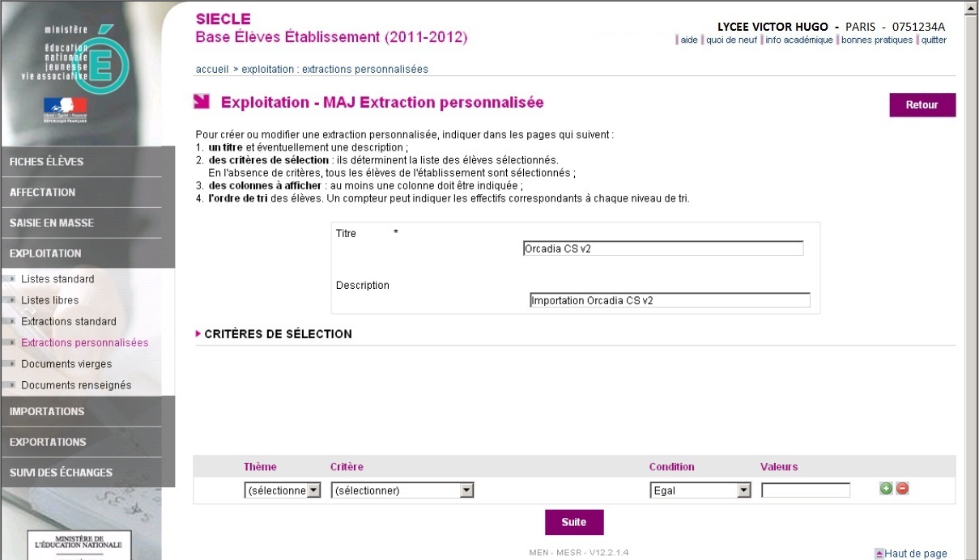The width and height of the screenshot is (979, 560).
Task: Open the Condition dropdown set to Egal
Action: [700, 490]
